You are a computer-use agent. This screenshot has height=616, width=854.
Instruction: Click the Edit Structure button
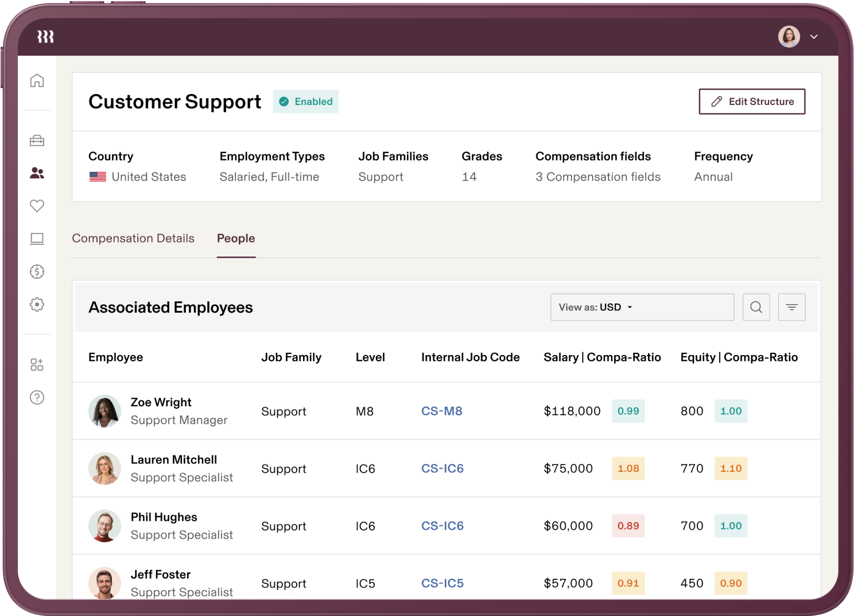pos(752,102)
